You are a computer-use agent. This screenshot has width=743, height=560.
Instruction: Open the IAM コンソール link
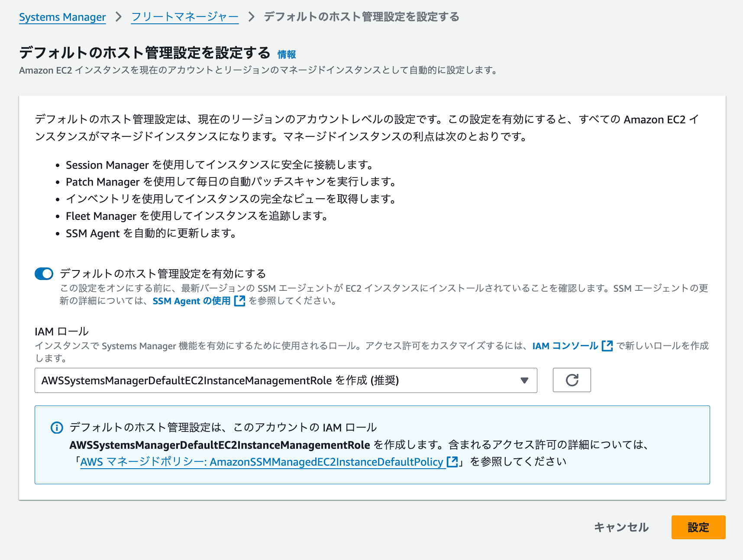(565, 346)
